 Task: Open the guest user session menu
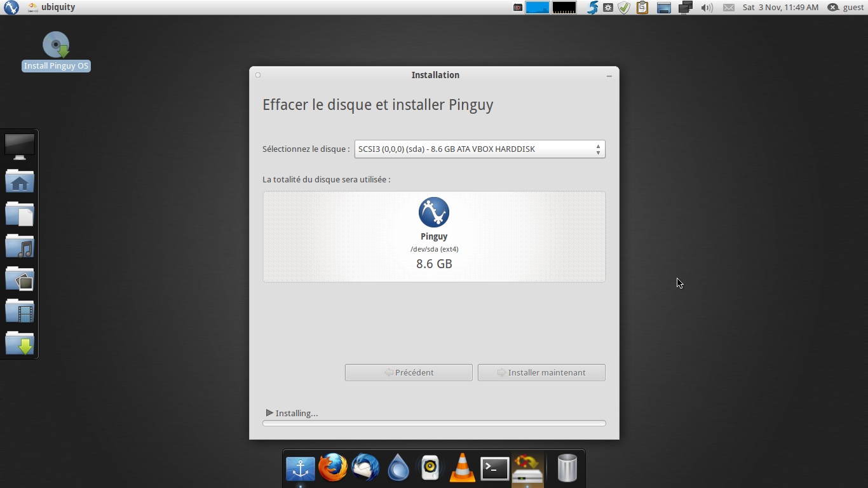[x=846, y=8]
